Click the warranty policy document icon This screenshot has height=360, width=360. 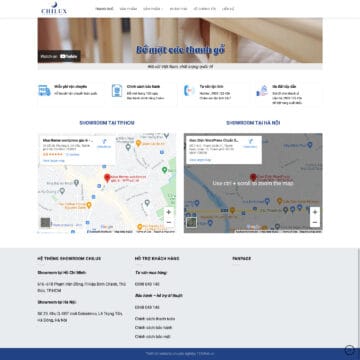click(x=117, y=90)
